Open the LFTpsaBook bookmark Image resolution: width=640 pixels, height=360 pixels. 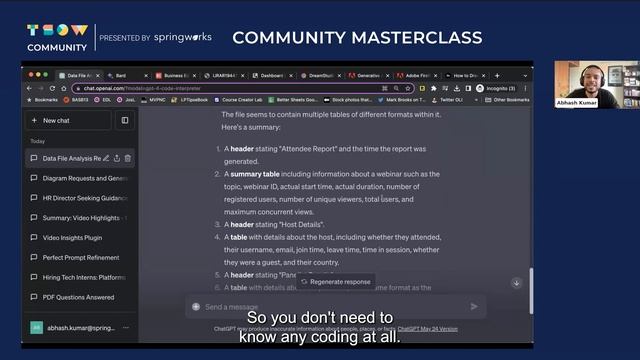pos(190,100)
